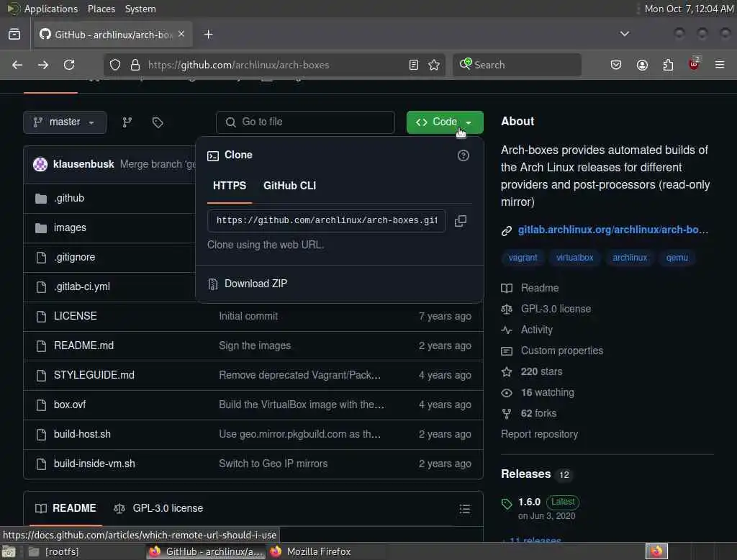This screenshot has width=737, height=560.
Task: Select the README tab
Action: (65, 508)
